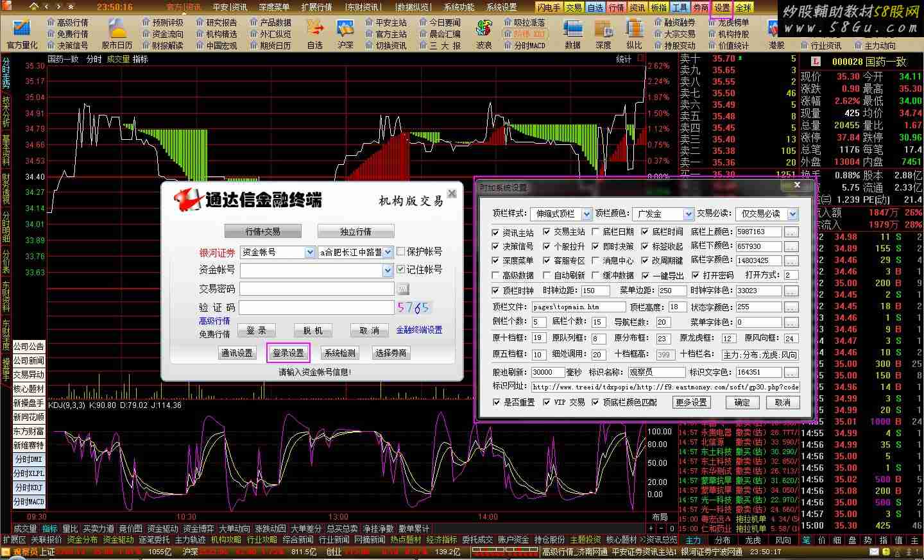Open the 平安资讯 menu
924x560 pixels.
[230, 7]
